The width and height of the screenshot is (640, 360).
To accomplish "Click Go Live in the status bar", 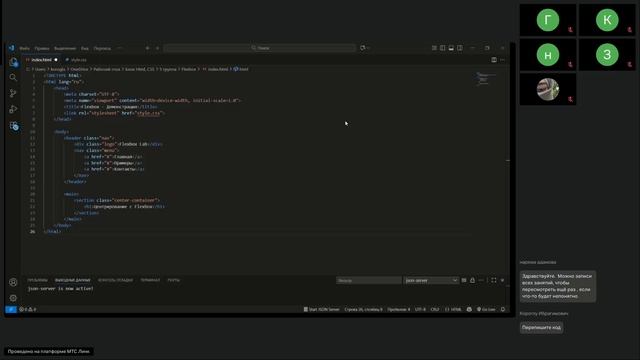I will tap(486, 309).
